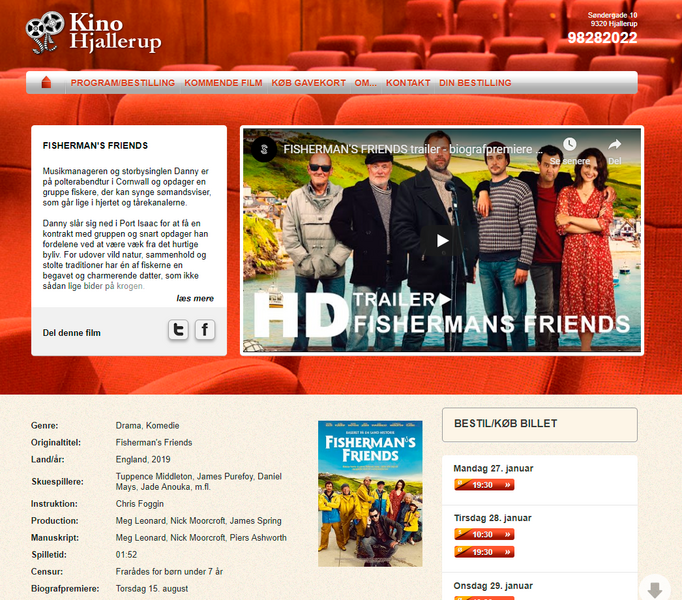
Task: Book Mandag 27. januar 19:30 showing
Action: (x=484, y=485)
